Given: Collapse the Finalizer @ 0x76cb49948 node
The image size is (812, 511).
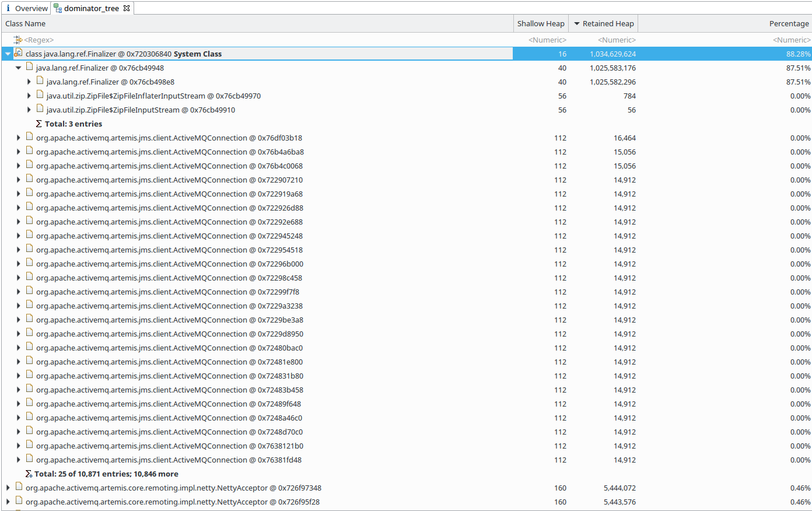Looking at the screenshot, I should [18, 68].
